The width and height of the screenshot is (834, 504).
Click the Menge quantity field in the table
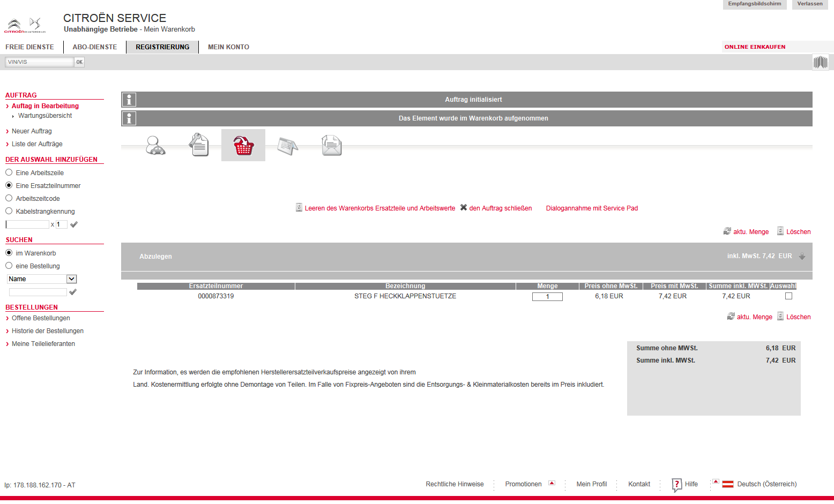pos(547,297)
